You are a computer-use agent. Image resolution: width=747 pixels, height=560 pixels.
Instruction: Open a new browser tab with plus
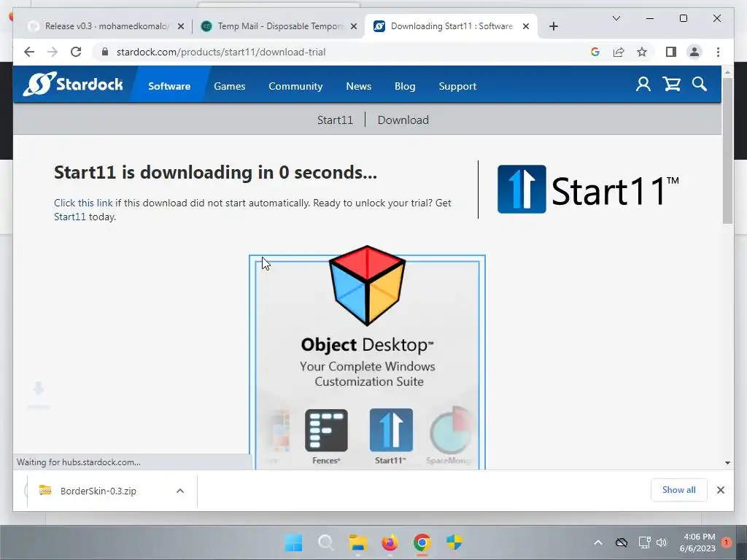(x=553, y=26)
